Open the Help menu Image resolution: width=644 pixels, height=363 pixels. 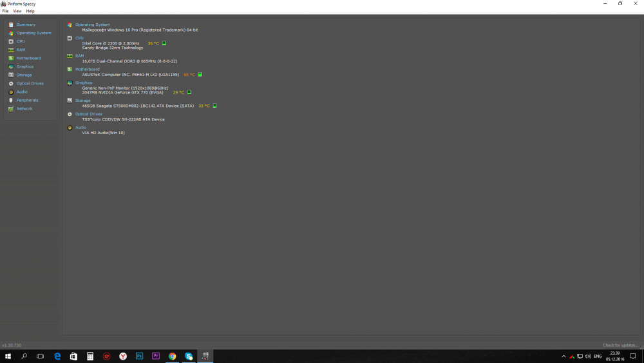click(30, 11)
